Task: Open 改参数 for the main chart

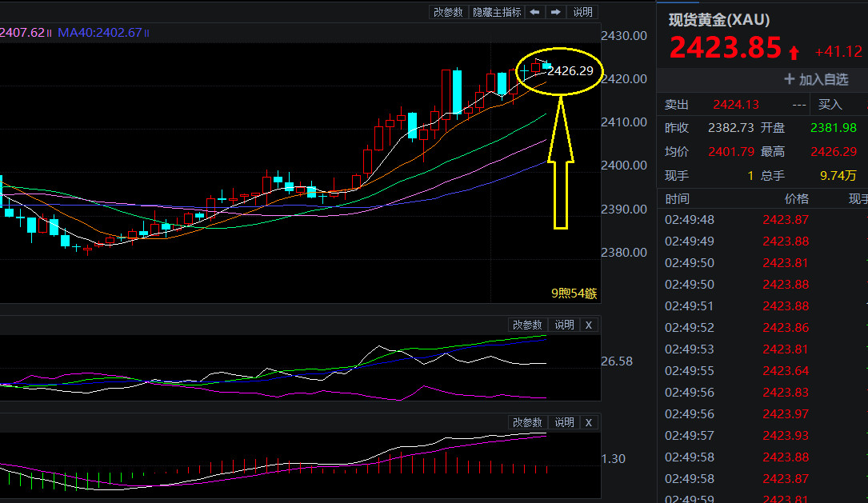Action: click(448, 12)
